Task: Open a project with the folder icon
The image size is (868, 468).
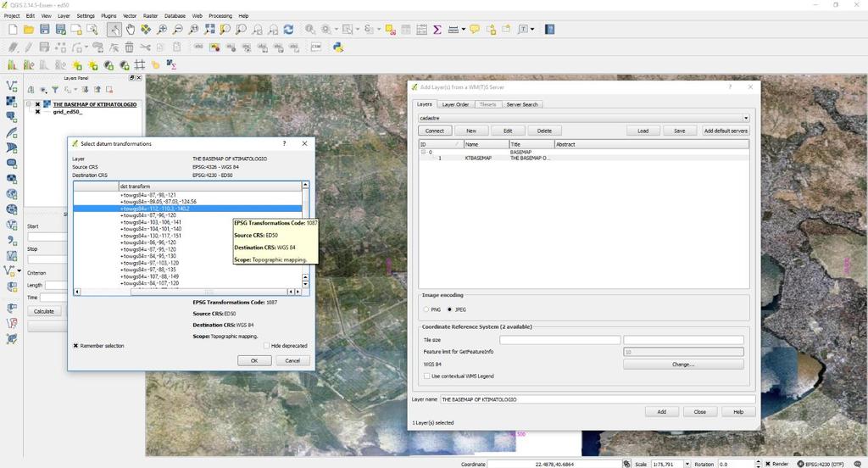Action: [28, 30]
